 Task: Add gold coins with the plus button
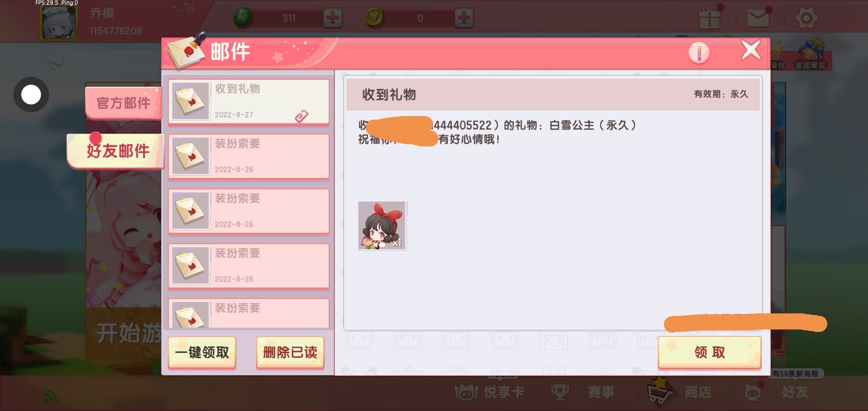click(464, 18)
